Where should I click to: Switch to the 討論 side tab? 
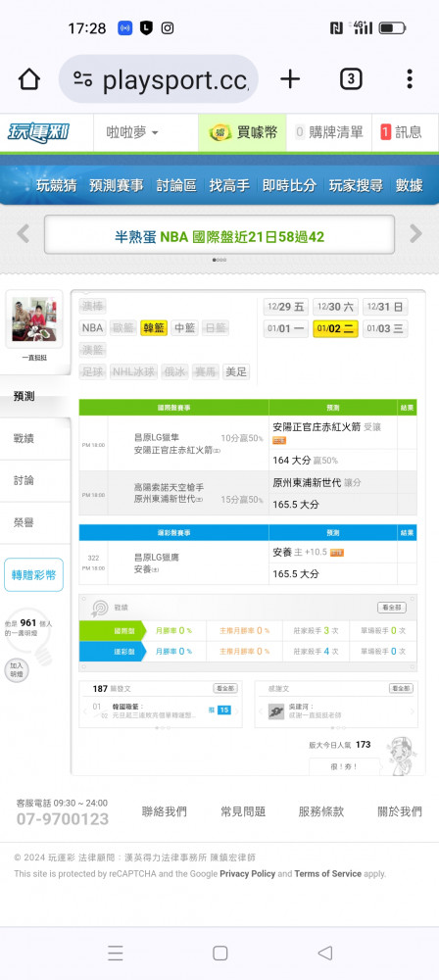[x=34, y=480]
